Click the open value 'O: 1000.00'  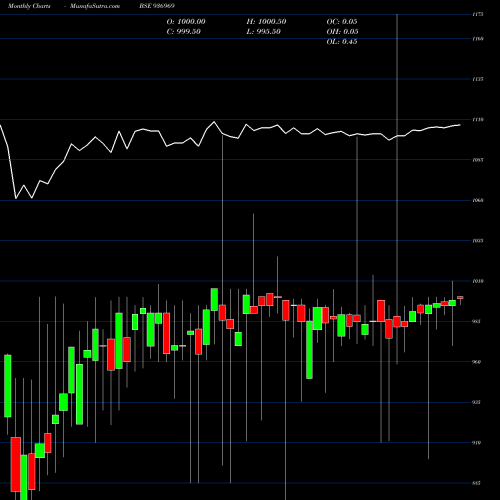coord(186,22)
